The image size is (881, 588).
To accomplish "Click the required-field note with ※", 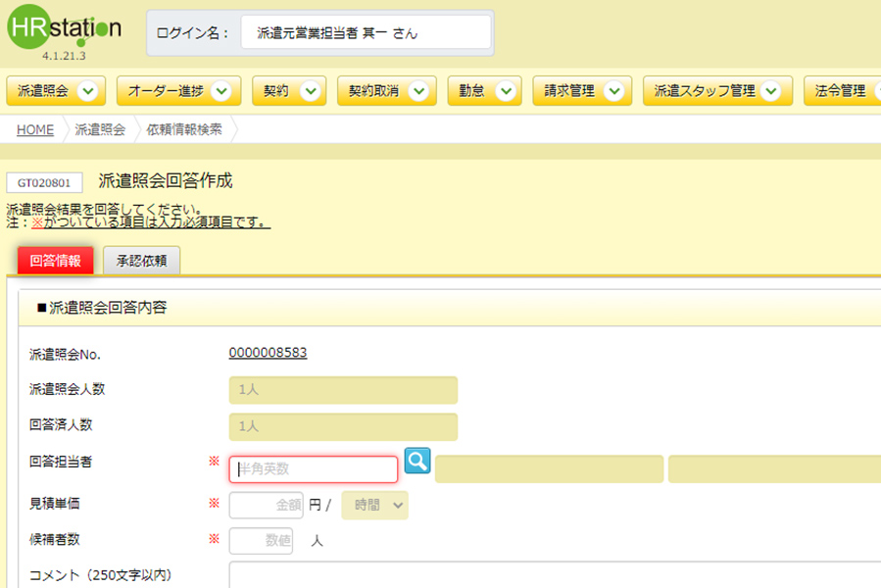I will click(x=139, y=222).
